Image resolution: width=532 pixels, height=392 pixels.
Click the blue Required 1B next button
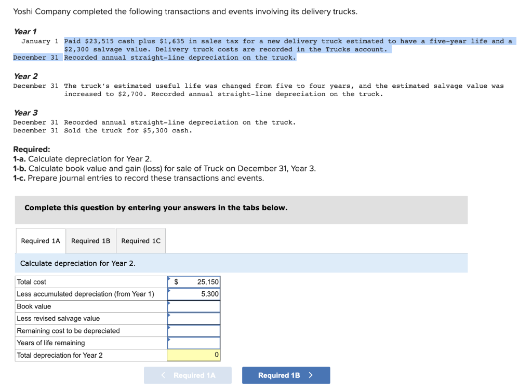coord(286,375)
